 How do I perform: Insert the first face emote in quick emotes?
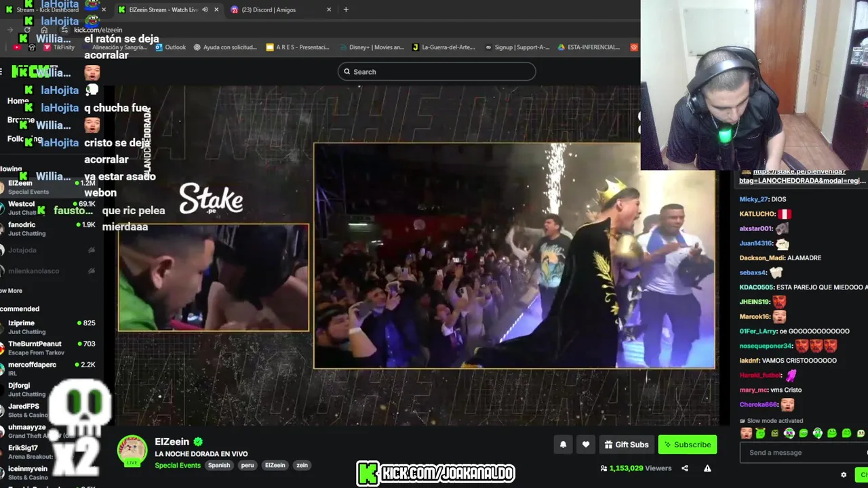tap(746, 433)
